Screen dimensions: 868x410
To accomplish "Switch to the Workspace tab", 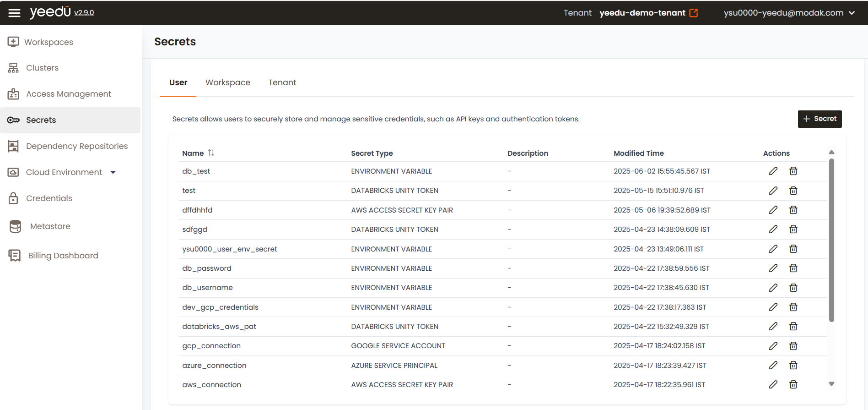I will click(x=228, y=82).
